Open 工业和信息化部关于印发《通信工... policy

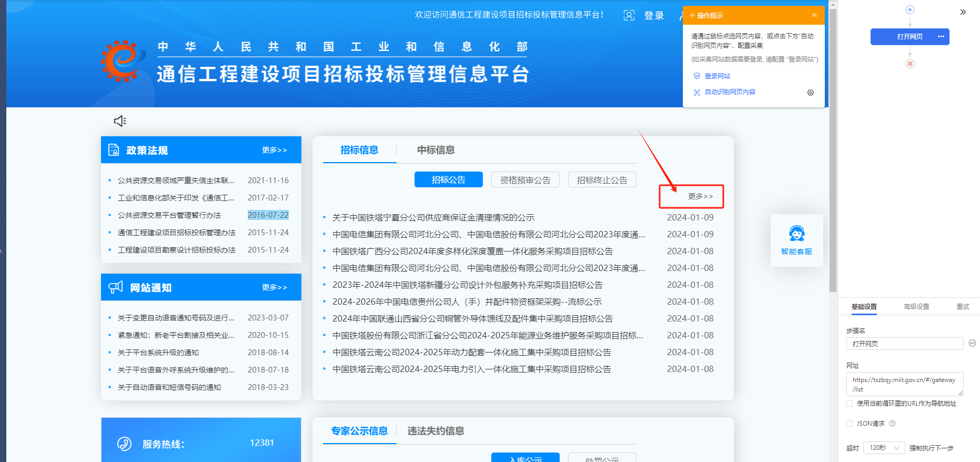(x=176, y=198)
